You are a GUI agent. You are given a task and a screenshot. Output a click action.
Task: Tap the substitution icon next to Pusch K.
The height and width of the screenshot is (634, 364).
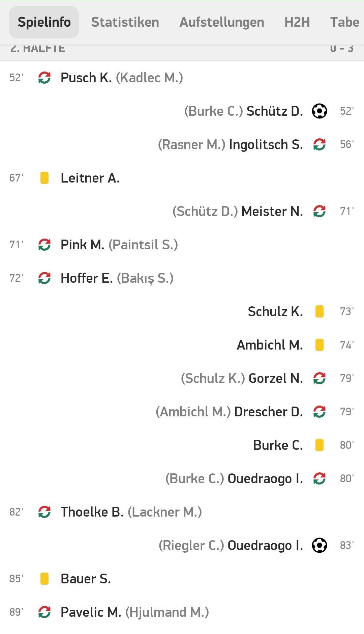pyautogui.click(x=44, y=78)
